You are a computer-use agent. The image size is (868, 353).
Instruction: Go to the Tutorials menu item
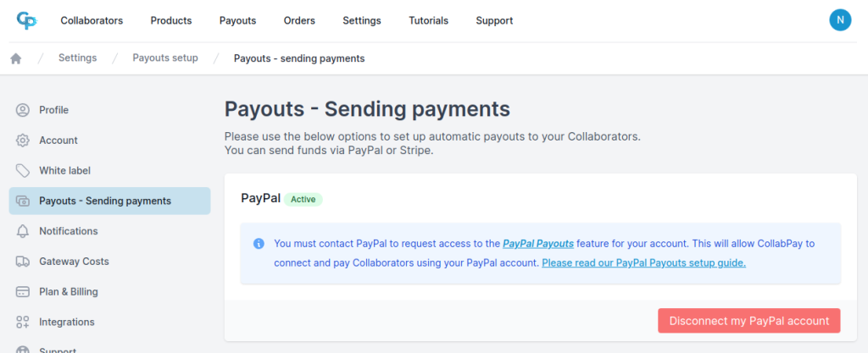click(428, 20)
